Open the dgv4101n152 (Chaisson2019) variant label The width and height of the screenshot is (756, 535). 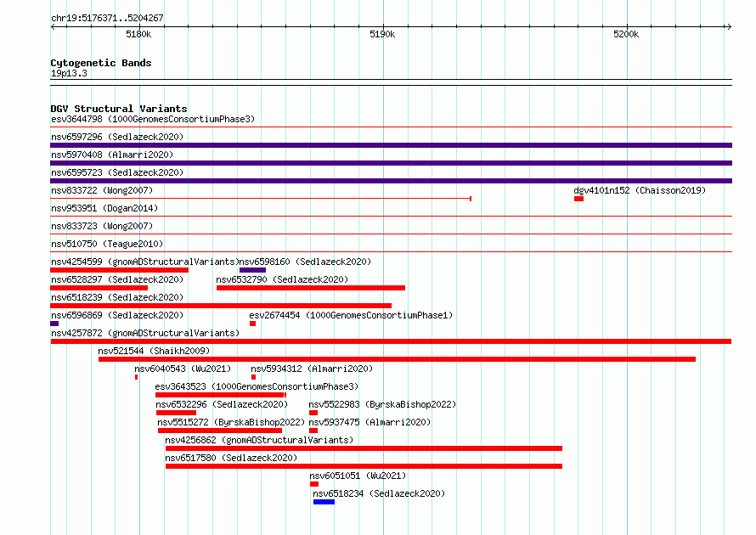click(x=640, y=190)
